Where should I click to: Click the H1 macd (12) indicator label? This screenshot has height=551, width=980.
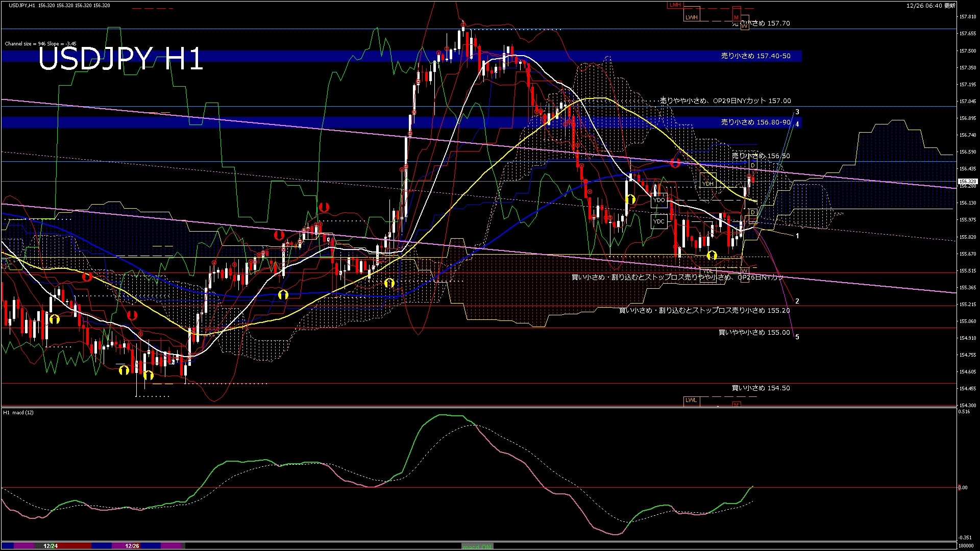(x=18, y=412)
